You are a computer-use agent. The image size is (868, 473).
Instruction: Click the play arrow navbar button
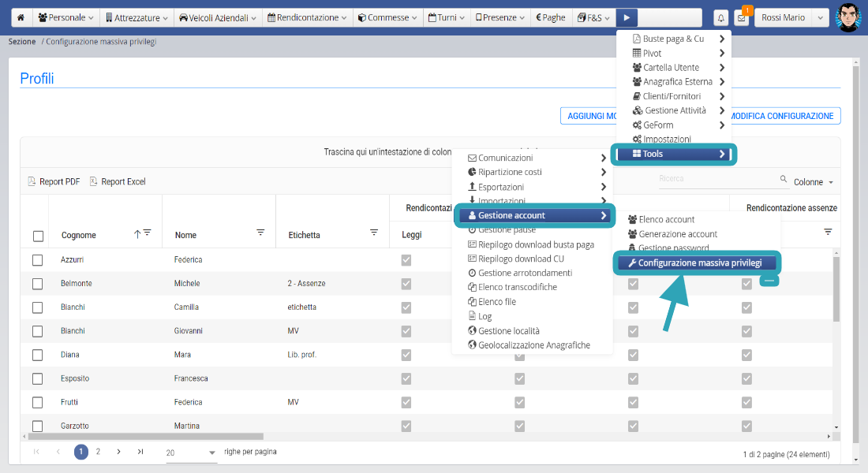click(627, 17)
